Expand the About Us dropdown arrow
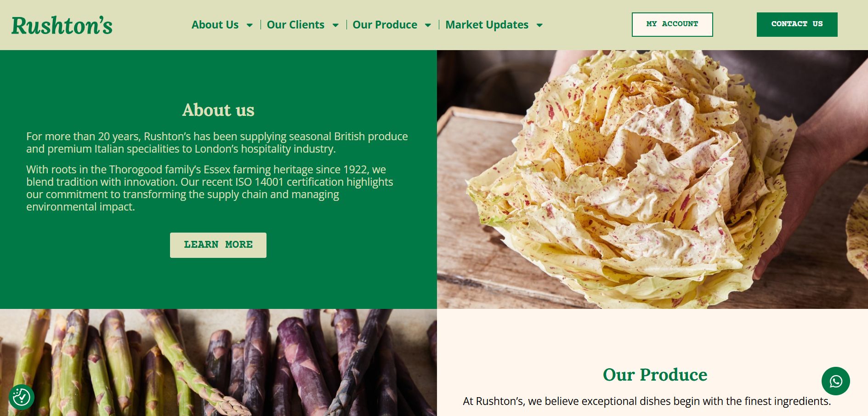 coord(250,25)
